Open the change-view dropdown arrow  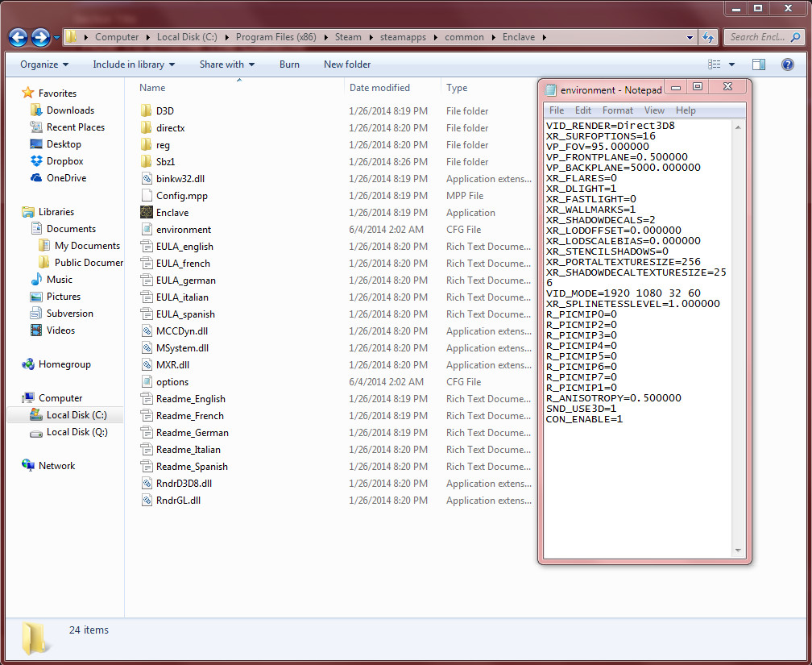730,64
